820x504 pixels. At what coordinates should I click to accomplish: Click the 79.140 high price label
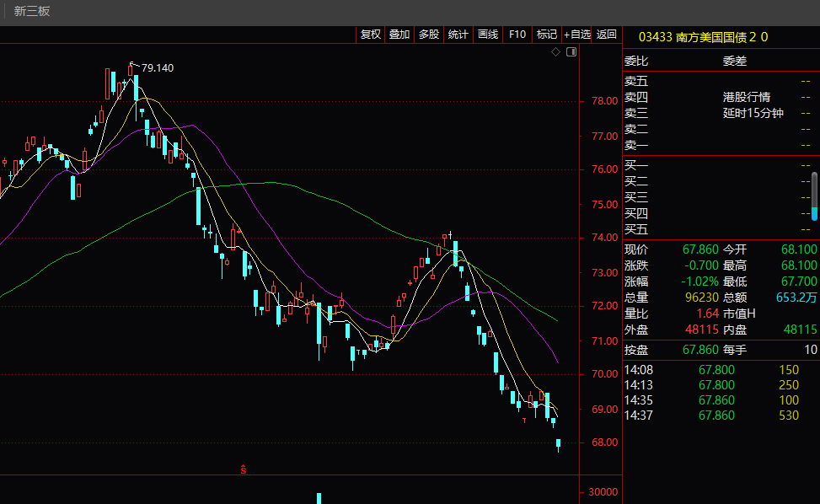click(x=157, y=68)
